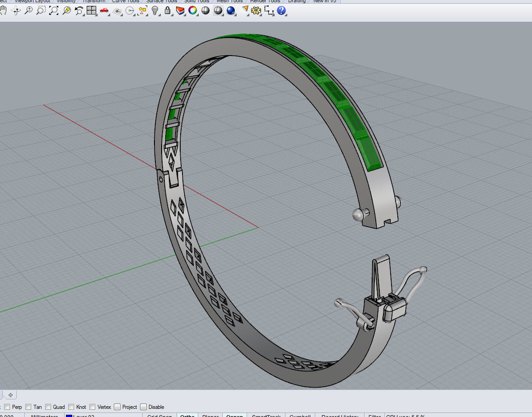Add a new viewport tab with plus
Viewport: 532px width, 417px height.
coord(10,395)
